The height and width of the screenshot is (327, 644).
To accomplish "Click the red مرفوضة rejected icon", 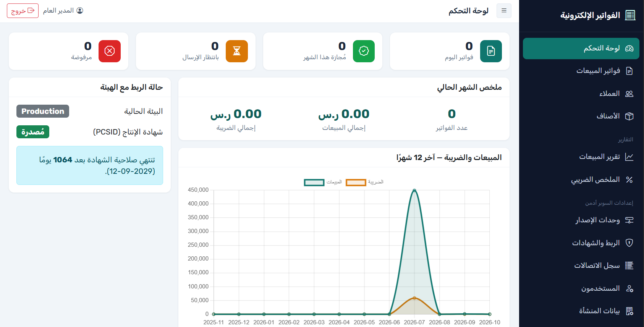I will coord(110,51).
